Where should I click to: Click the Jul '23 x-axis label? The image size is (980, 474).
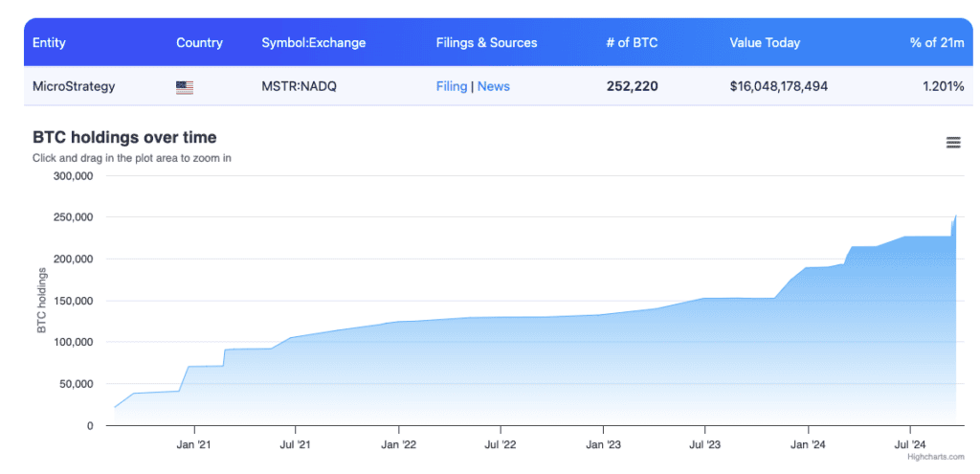(x=705, y=445)
